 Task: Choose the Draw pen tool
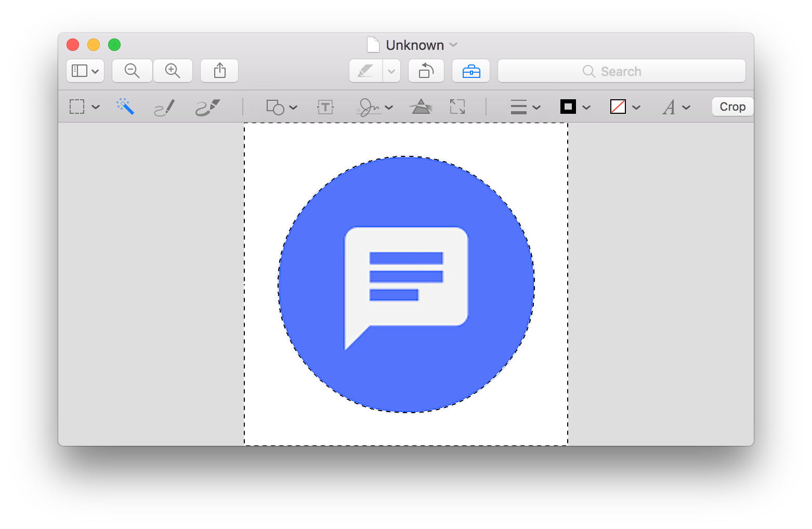point(207,107)
